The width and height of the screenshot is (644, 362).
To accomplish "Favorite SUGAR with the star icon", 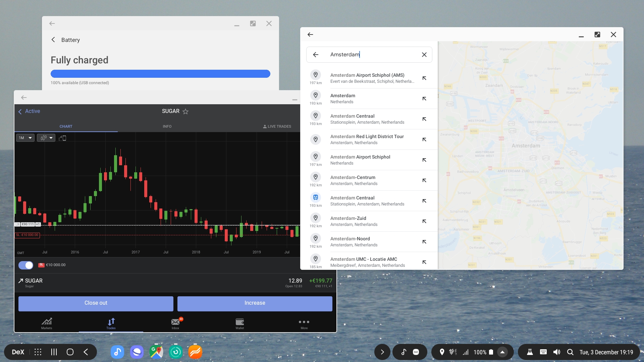I will pos(185,111).
